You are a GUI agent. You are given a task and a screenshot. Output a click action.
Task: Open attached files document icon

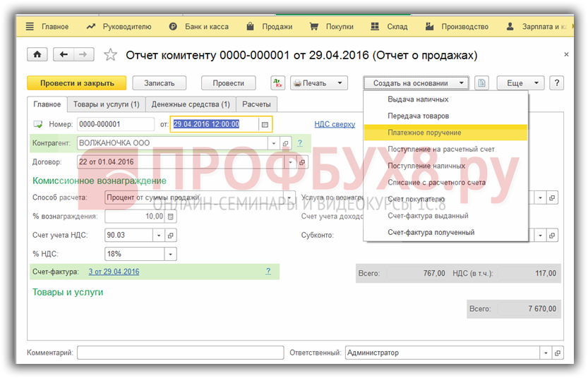tap(481, 83)
